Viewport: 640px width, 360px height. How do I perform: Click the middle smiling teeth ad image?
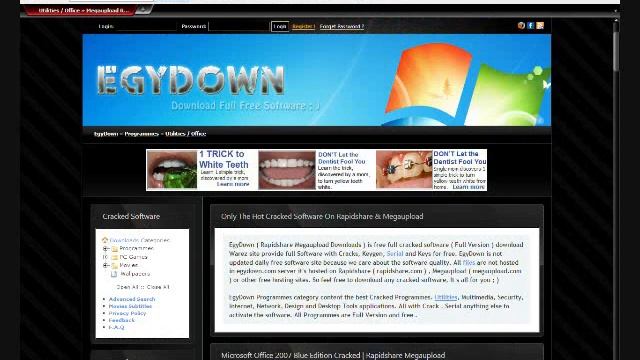[287, 170]
